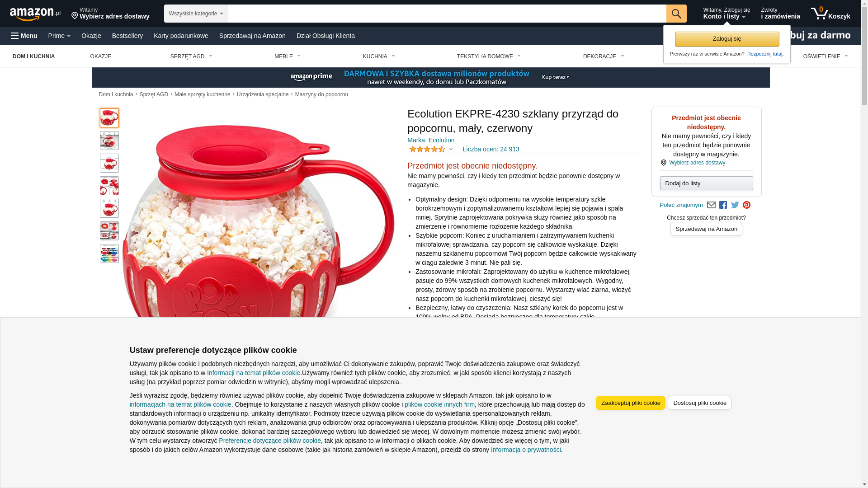Select the last multicolor product thumbnail
868x488 pixels.
(109, 253)
